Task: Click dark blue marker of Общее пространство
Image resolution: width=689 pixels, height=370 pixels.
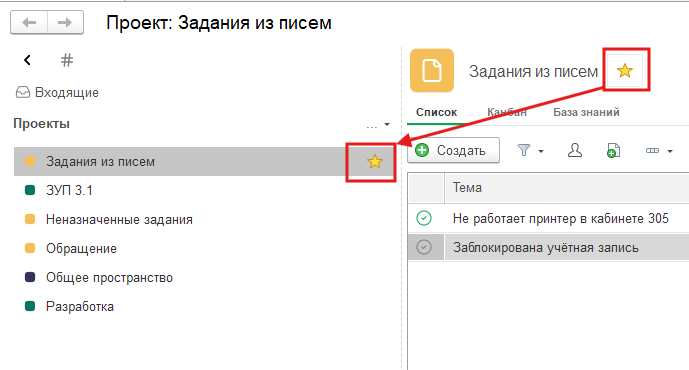Action: (30, 277)
